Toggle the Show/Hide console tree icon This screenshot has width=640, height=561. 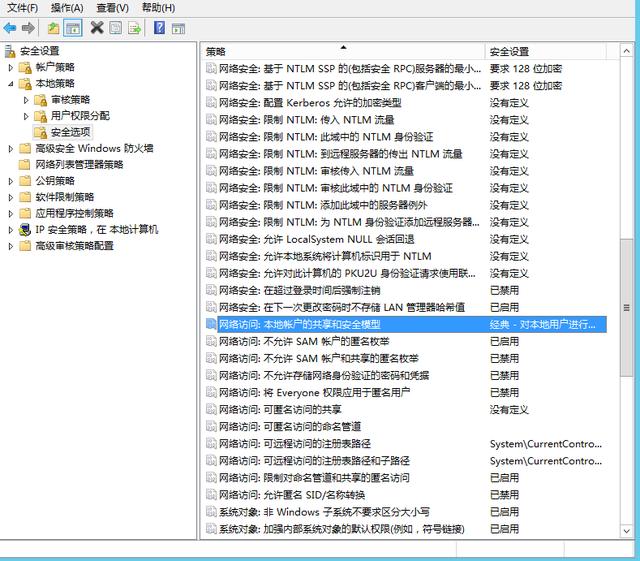[72, 28]
